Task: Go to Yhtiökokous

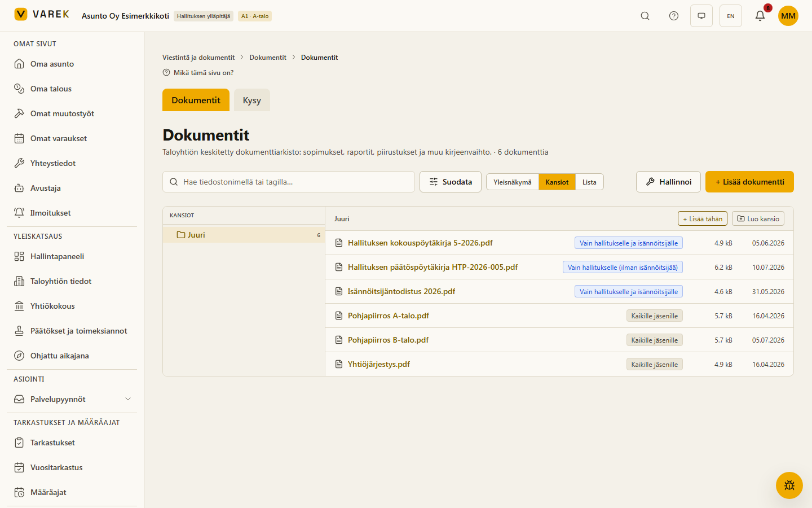Action: (x=72, y=306)
